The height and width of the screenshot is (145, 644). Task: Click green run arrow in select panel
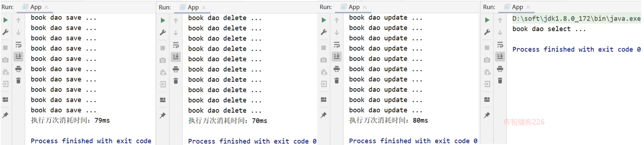coord(487,20)
